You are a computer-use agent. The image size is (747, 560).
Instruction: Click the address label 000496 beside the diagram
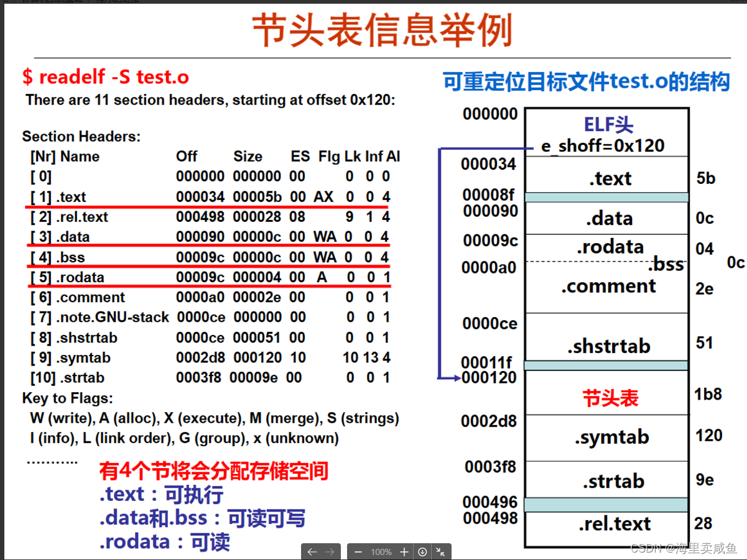pyautogui.click(x=490, y=502)
